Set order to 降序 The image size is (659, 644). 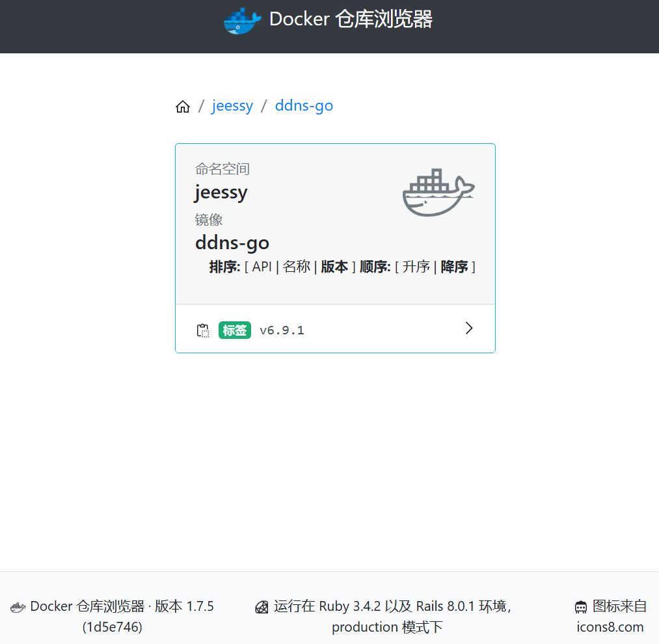[x=454, y=267]
